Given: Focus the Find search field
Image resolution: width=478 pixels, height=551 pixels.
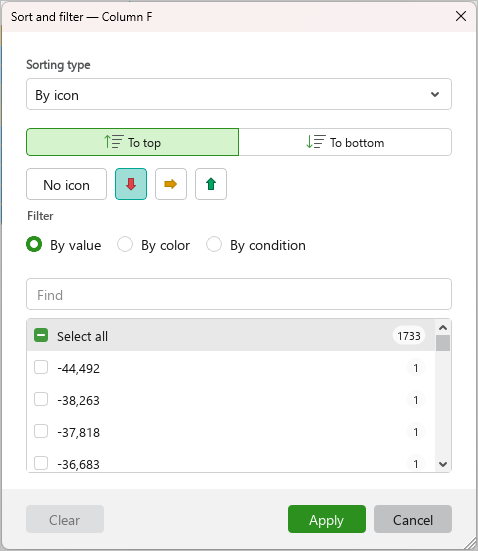Looking at the screenshot, I should [x=239, y=294].
